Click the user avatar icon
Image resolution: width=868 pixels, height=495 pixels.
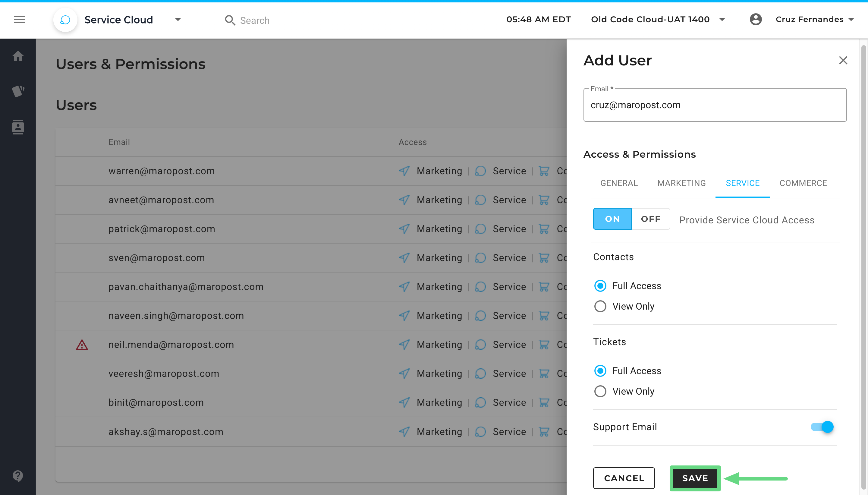(x=756, y=20)
